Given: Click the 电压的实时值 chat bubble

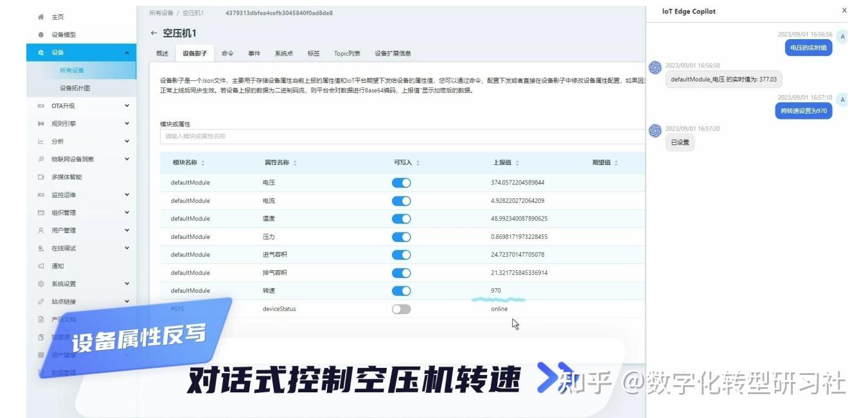Looking at the screenshot, I should pyautogui.click(x=808, y=48).
